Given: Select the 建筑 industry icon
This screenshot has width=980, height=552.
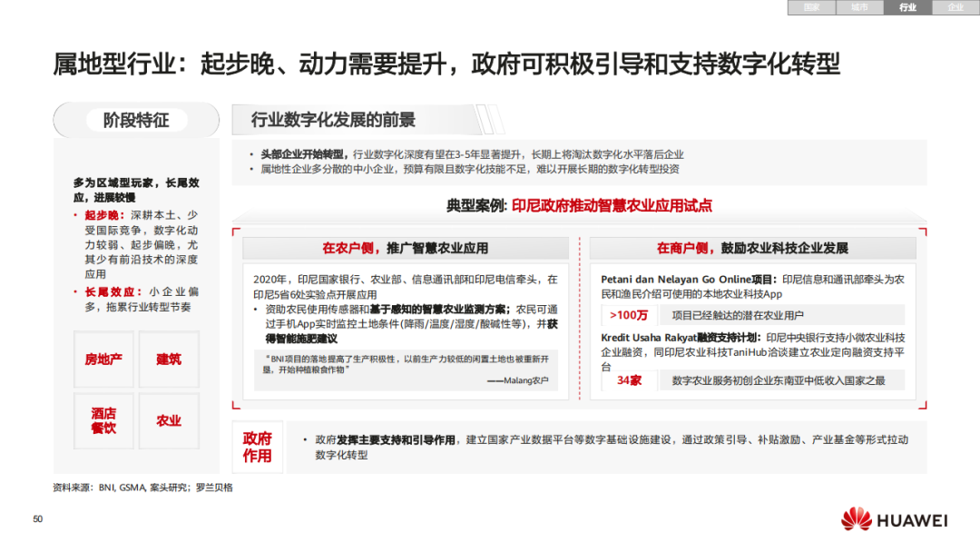Looking at the screenshot, I should (x=168, y=360).
